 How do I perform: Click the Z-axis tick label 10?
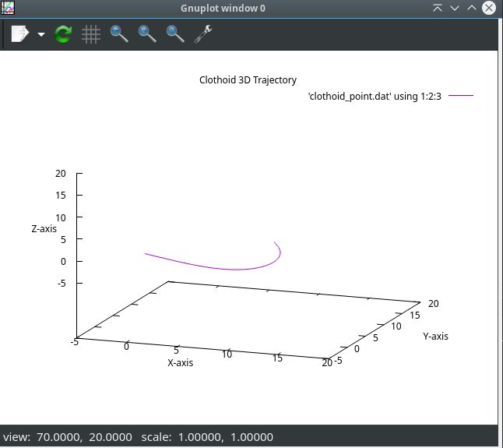pyautogui.click(x=61, y=217)
